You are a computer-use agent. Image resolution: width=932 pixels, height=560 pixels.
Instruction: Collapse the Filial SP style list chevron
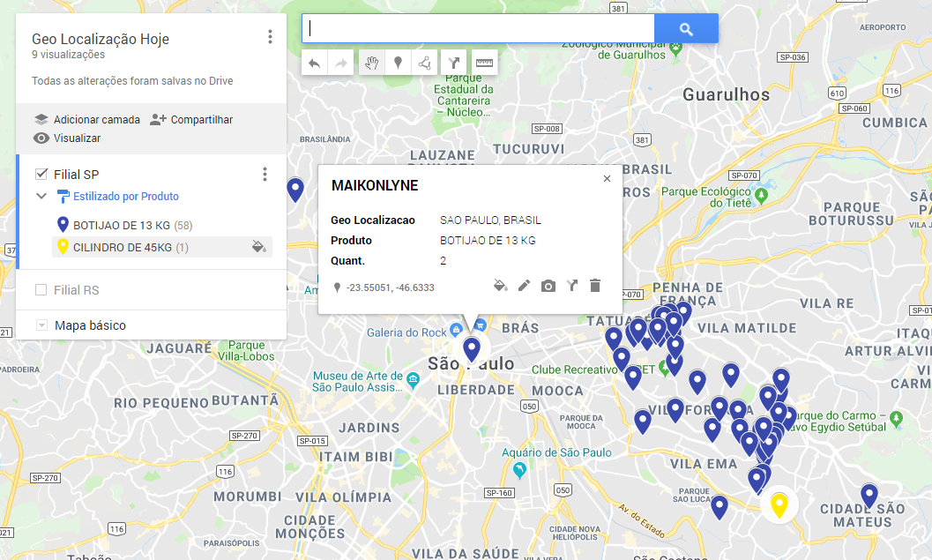click(x=41, y=197)
